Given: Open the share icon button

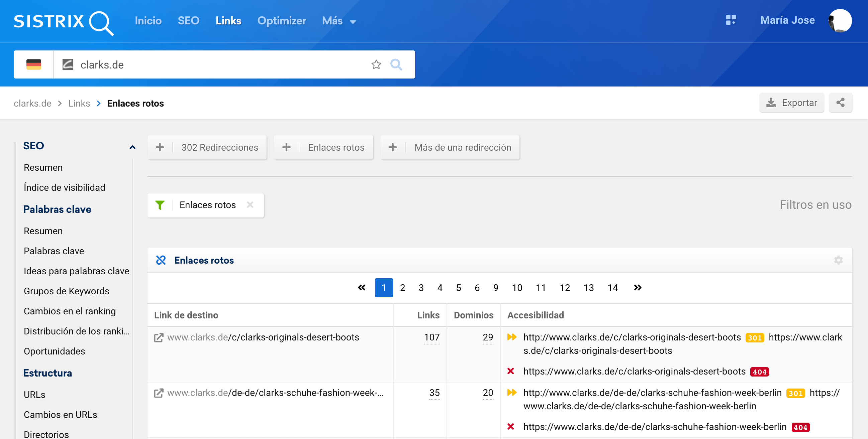Looking at the screenshot, I should coord(840,103).
